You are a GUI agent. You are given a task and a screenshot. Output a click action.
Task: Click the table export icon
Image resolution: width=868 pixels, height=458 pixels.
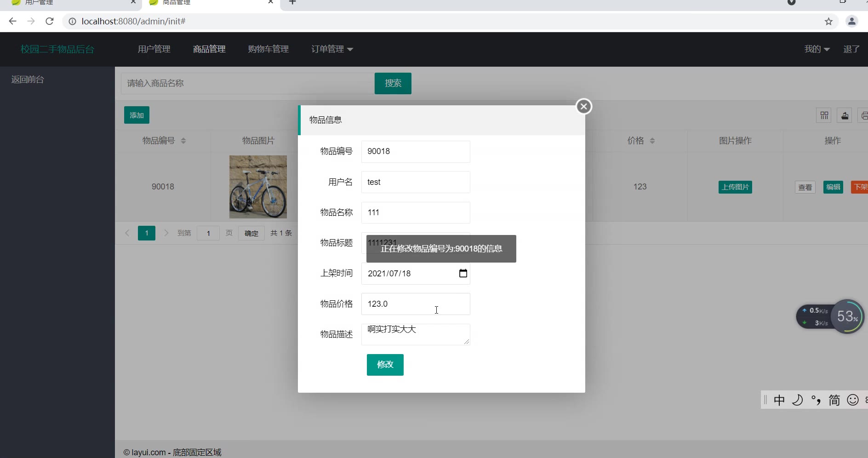845,115
